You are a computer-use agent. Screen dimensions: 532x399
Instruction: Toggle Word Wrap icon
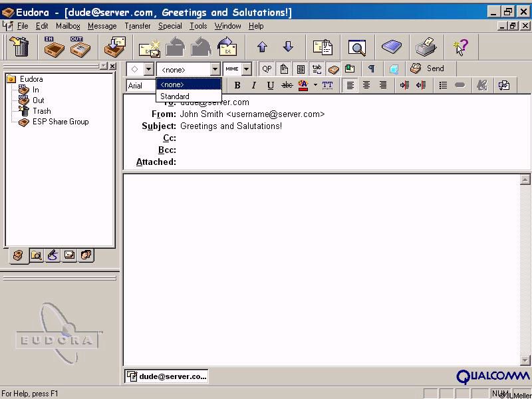click(301, 69)
